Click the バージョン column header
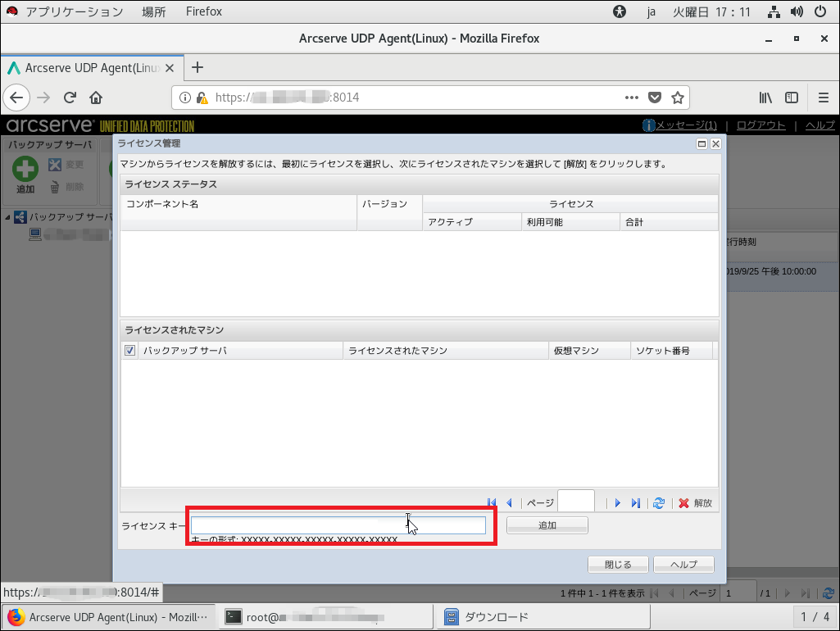The image size is (840, 631). click(390, 212)
